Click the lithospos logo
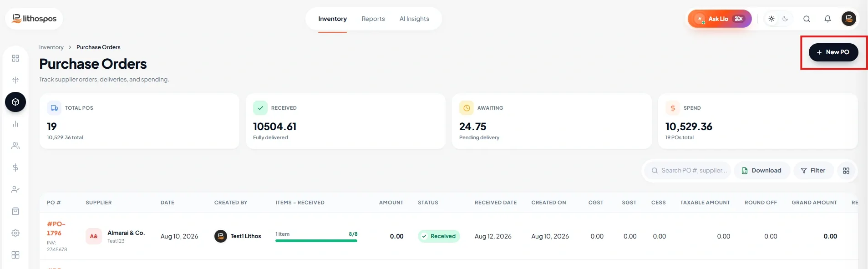 (34, 19)
